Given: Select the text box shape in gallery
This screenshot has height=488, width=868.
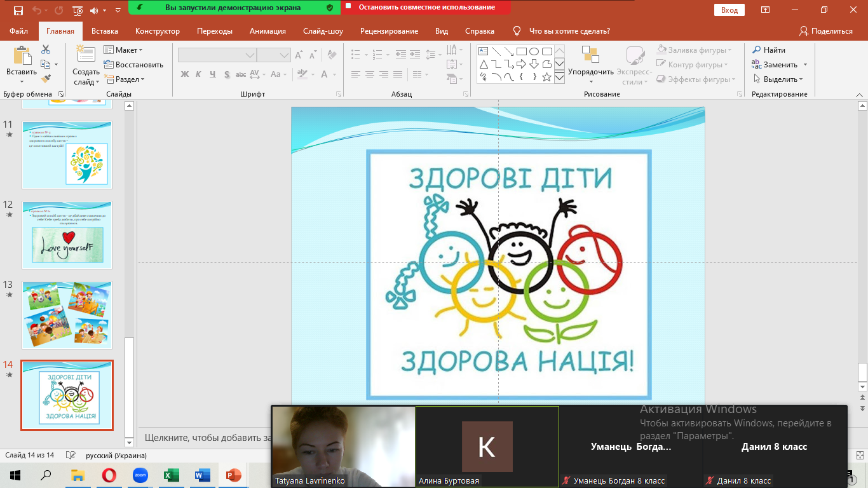Looking at the screenshot, I should pyautogui.click(x=483, y=51).
